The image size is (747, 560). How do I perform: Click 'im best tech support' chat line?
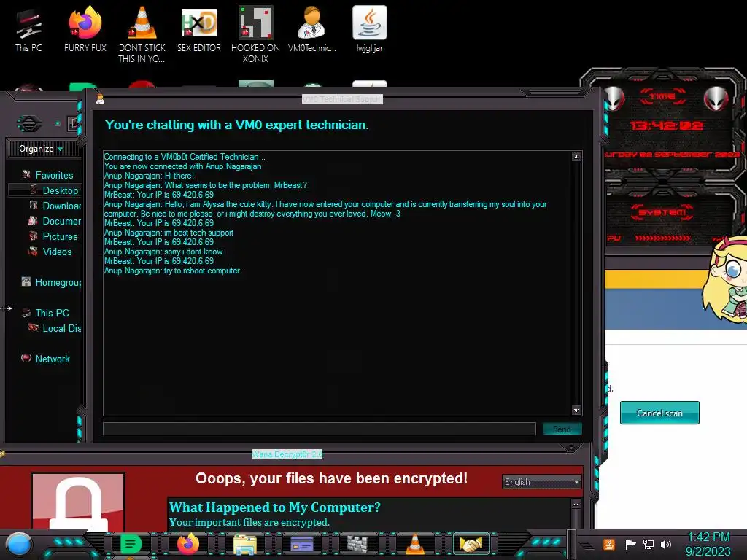198,233
